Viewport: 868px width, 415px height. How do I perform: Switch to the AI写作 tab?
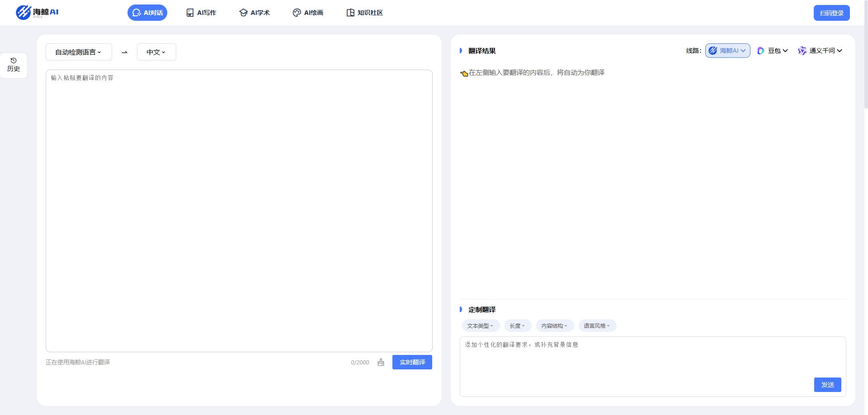tap(201, 13)
